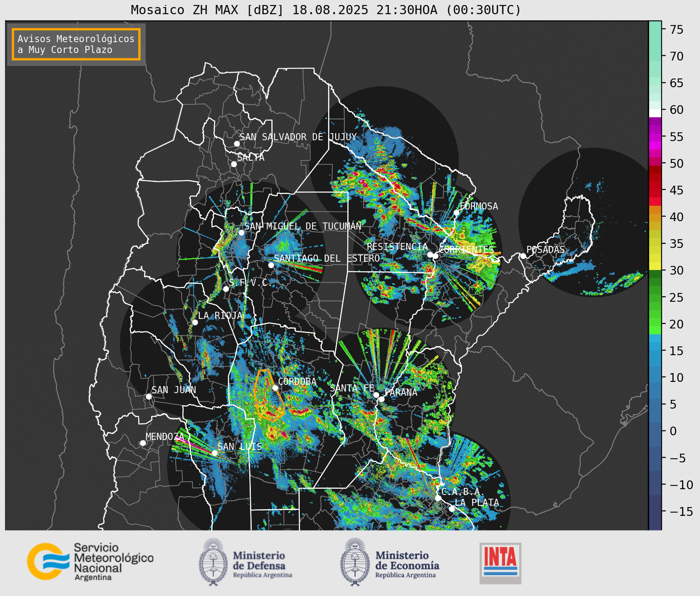Click the Servicio Meteorológico Nacional logo

point(90,561)
